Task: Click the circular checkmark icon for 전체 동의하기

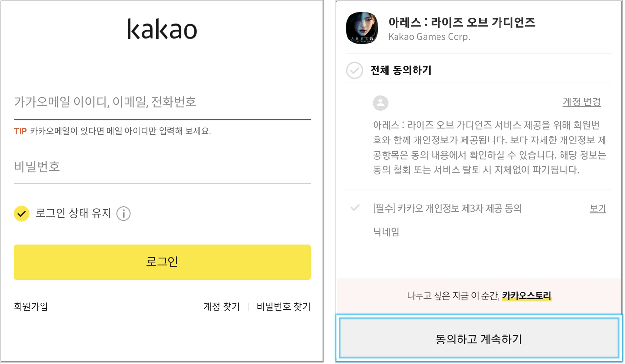Action: tap(354, 70)
